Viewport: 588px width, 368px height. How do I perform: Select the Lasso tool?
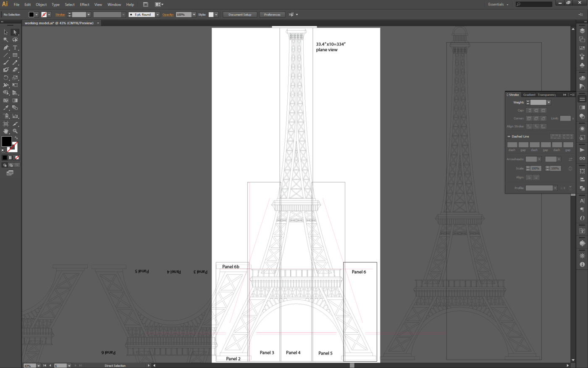click(x=15, y=40)
